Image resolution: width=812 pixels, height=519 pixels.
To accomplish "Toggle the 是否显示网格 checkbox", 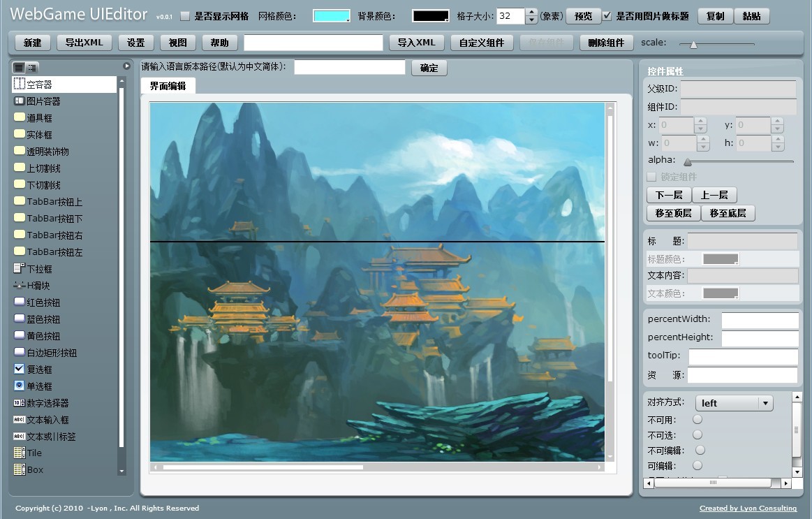I will point(185,16).
